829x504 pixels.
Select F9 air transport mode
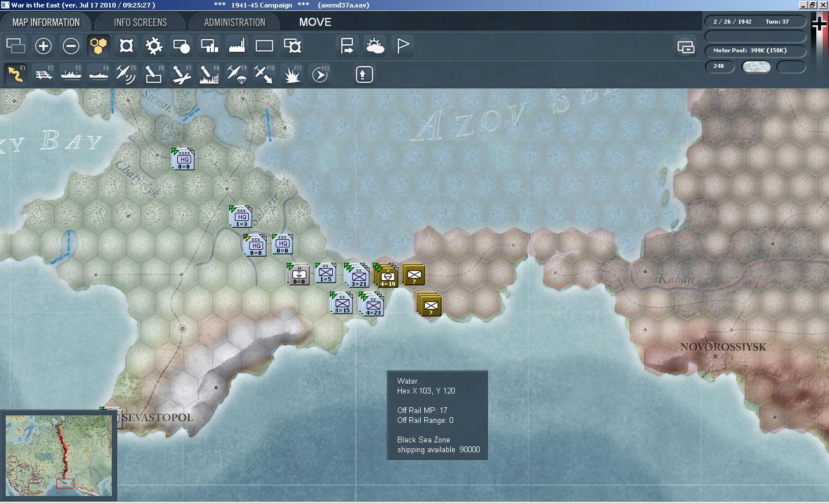point(237,74)
